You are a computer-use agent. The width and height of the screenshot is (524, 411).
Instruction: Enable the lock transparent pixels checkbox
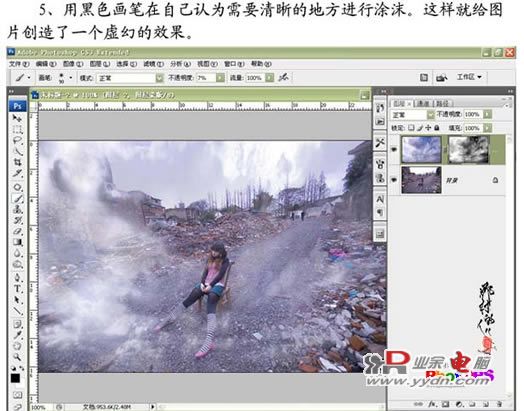pos(411,128)
